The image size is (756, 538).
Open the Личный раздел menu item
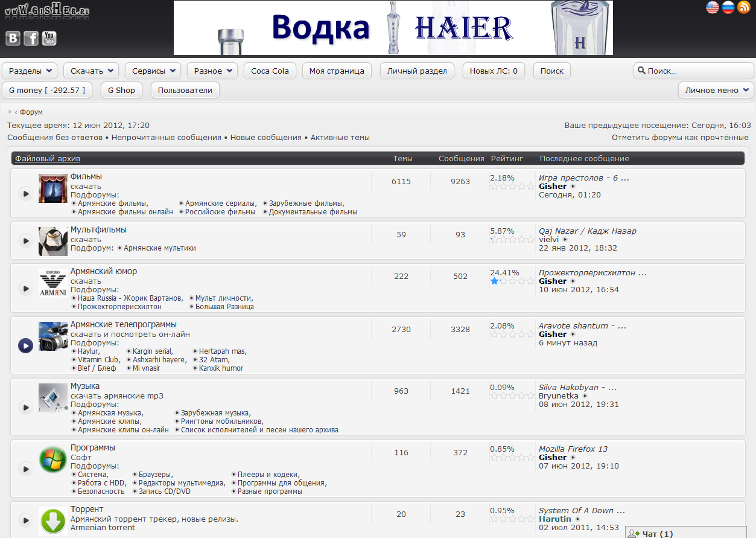point(418,71)
